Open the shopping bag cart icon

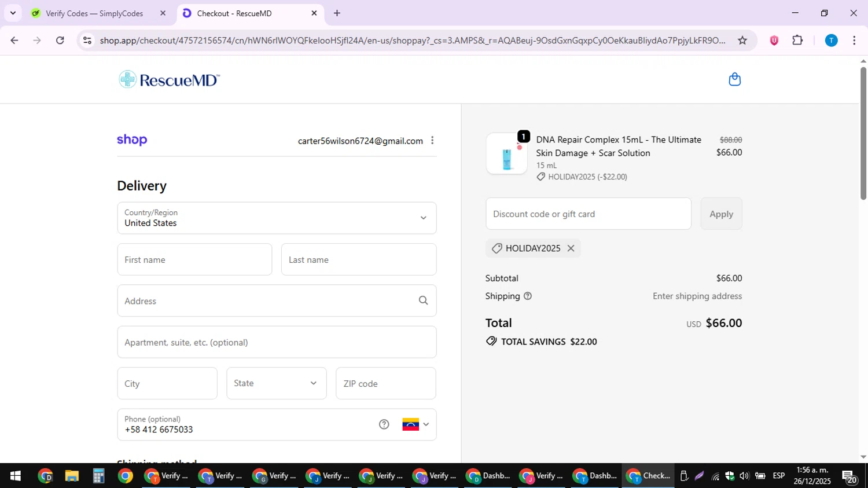[x=734, y=79]
